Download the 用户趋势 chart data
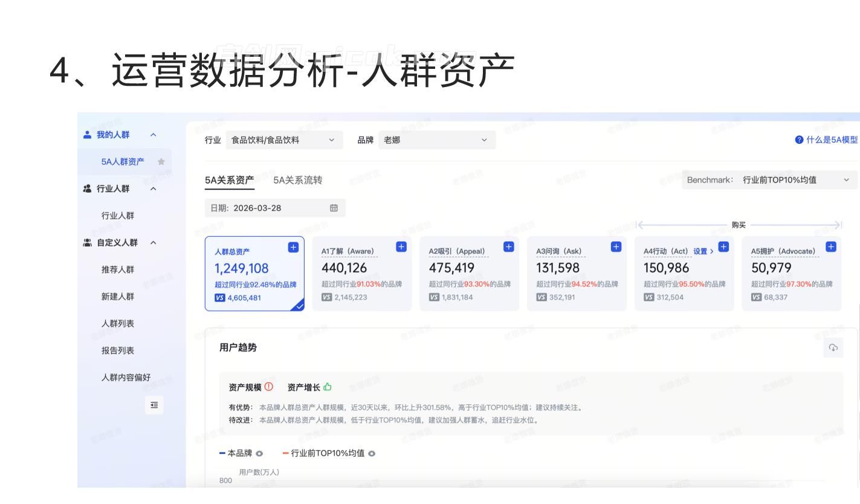This screenshot has width=860, height=504. click(833, 347)
